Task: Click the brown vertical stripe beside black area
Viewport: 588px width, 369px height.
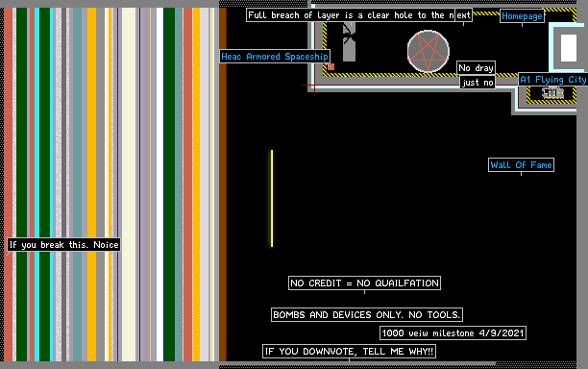Action: tap(223, 184)
